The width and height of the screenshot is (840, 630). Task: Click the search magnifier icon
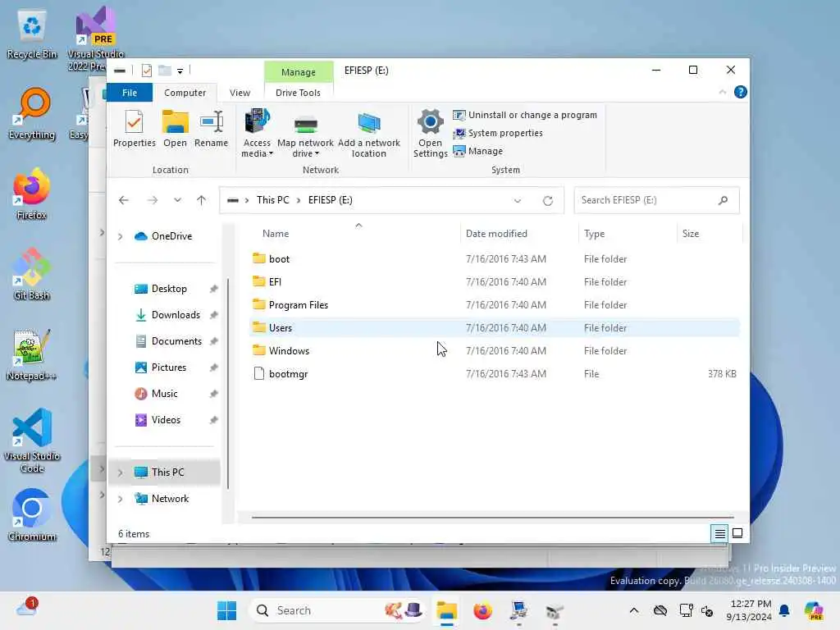(x=724, y=200)
